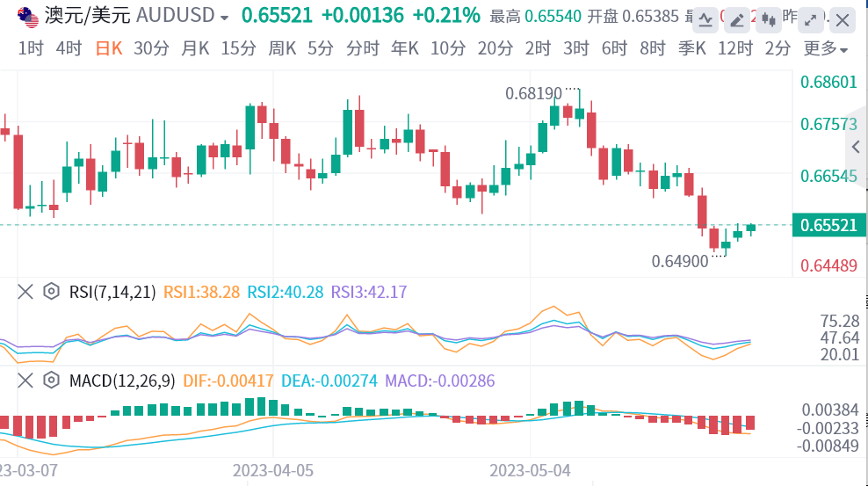Click the +0.21% change percentage

coord(446,16)
